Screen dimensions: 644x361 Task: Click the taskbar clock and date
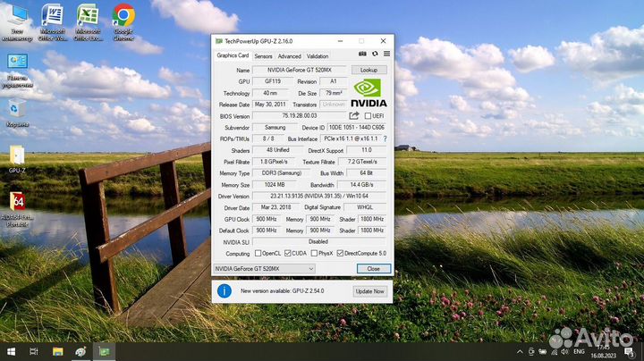coord(604,351)
